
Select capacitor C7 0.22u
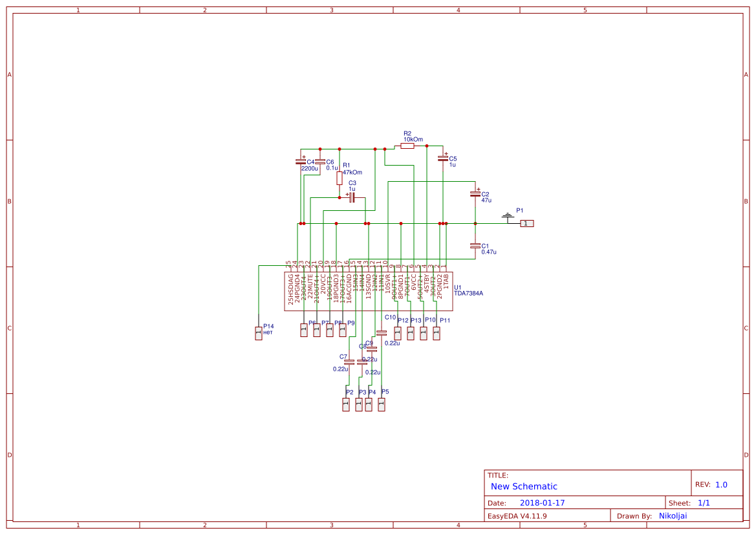[x=348, y=362]
